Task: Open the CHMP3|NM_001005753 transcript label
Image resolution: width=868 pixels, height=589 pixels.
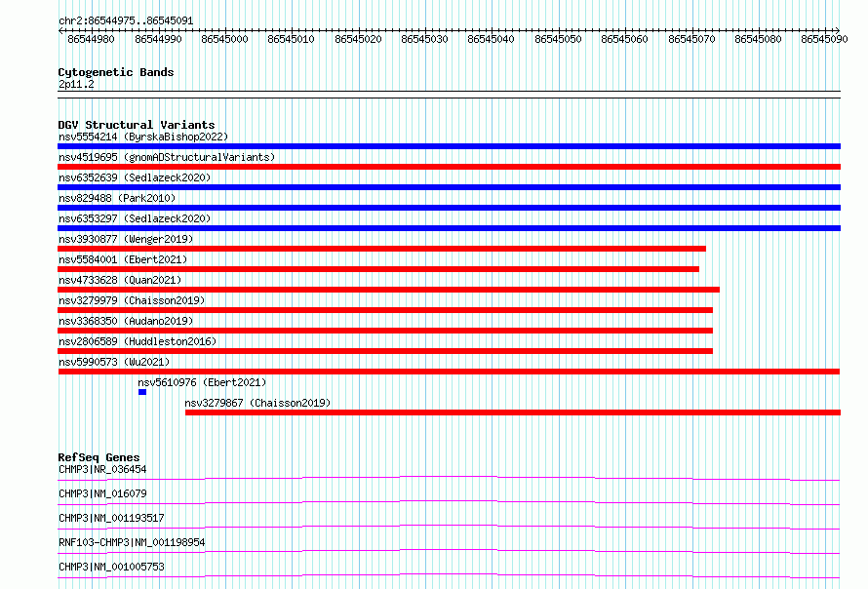Action: (111, 567)
